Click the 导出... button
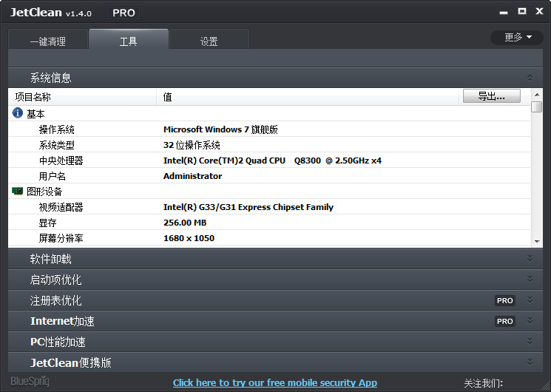Image resolution: width=551 pixels, height=392 pixels. tap(492, 96)
